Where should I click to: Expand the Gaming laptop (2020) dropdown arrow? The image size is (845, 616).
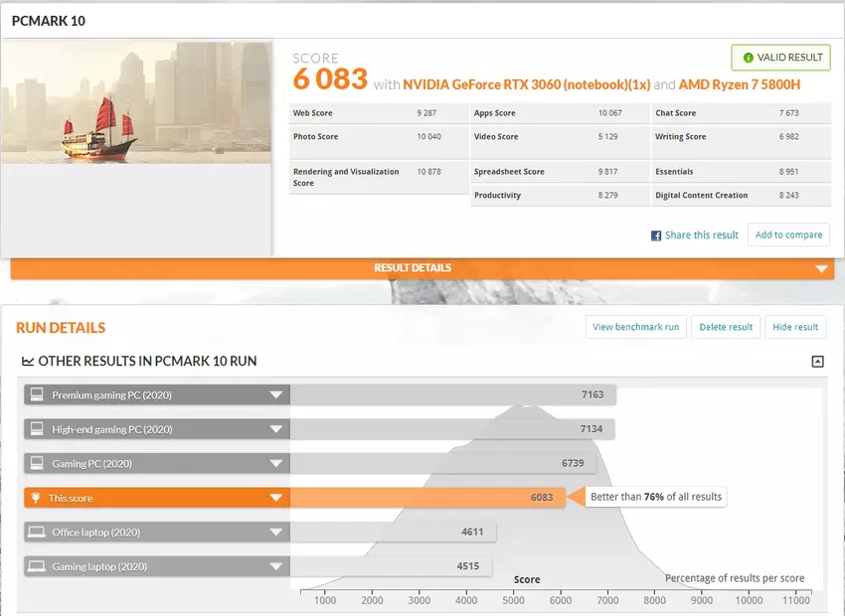coord(276,567)
